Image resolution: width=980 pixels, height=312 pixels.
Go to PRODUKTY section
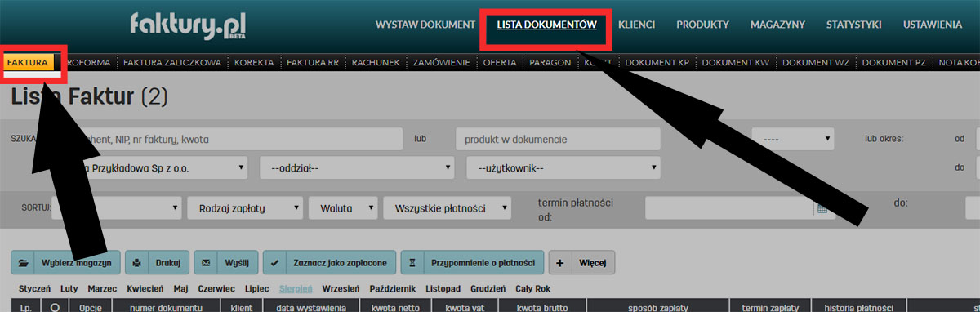(702, 25)
